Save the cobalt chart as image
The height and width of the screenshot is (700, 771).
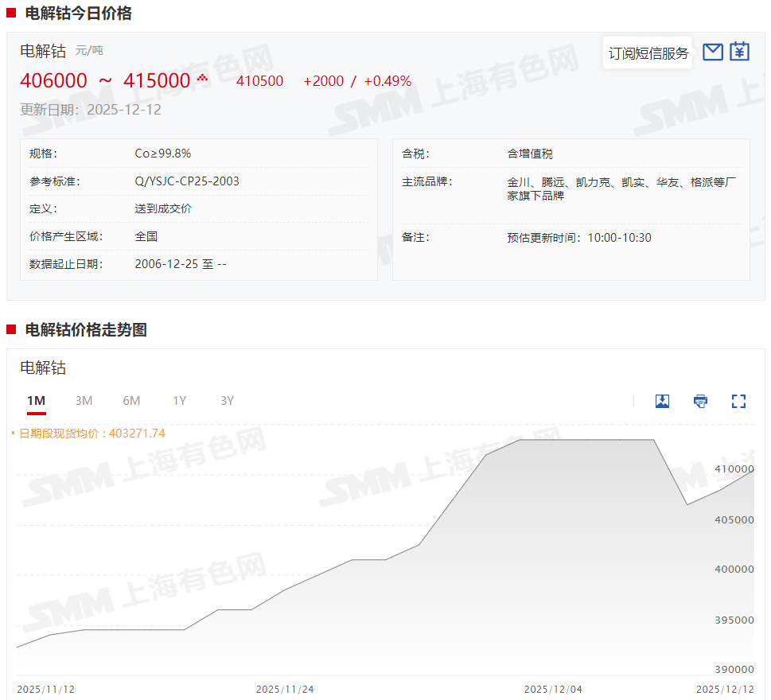click(x=662, y=401)
